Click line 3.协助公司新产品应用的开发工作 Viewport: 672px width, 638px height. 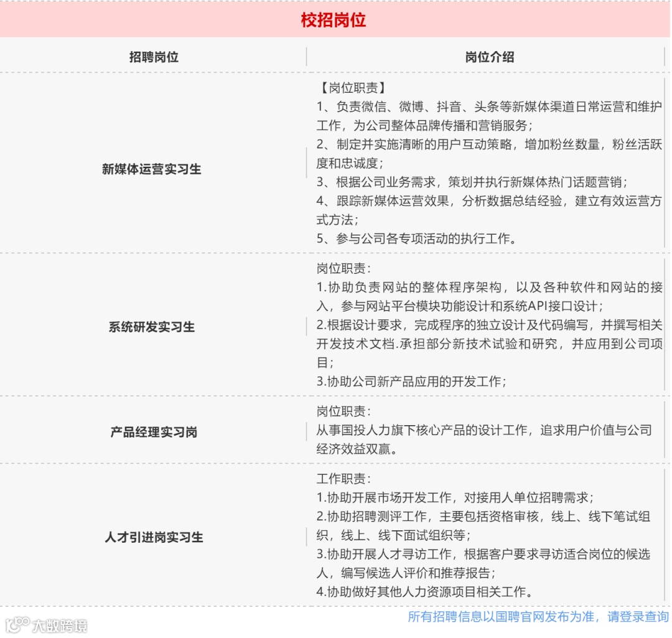click(x=412, y=381)
